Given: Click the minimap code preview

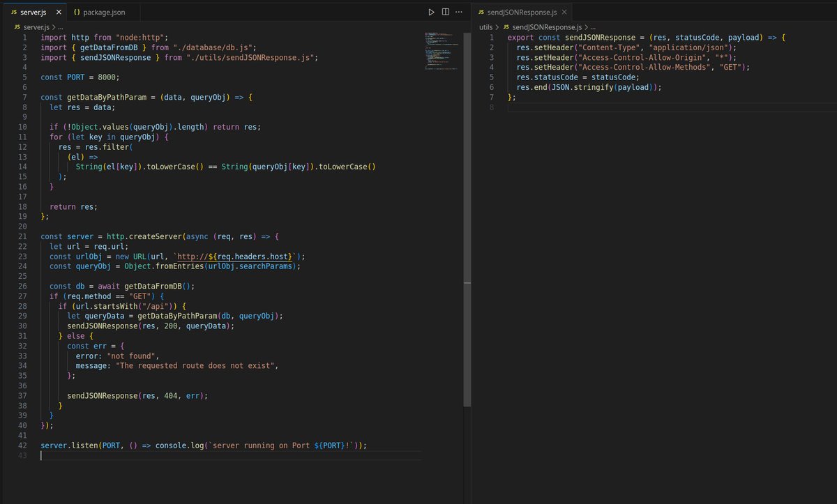Looking at the screenshot, I should pyautogui.click(x=441, y=52).
